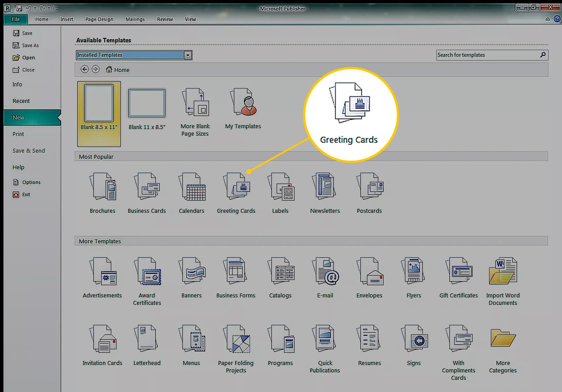Open the Envelopes template category

[x=370, y=277]
